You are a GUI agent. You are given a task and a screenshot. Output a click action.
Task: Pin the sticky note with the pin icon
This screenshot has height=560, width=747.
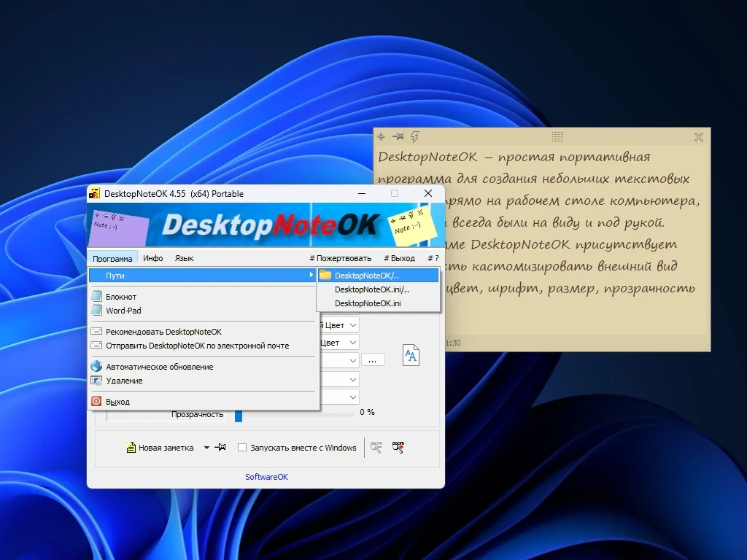coord(398,137)
